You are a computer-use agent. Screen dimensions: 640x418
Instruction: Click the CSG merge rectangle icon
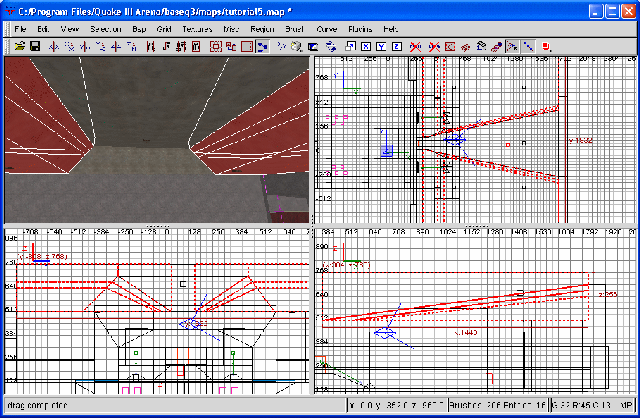pos(247,47)
